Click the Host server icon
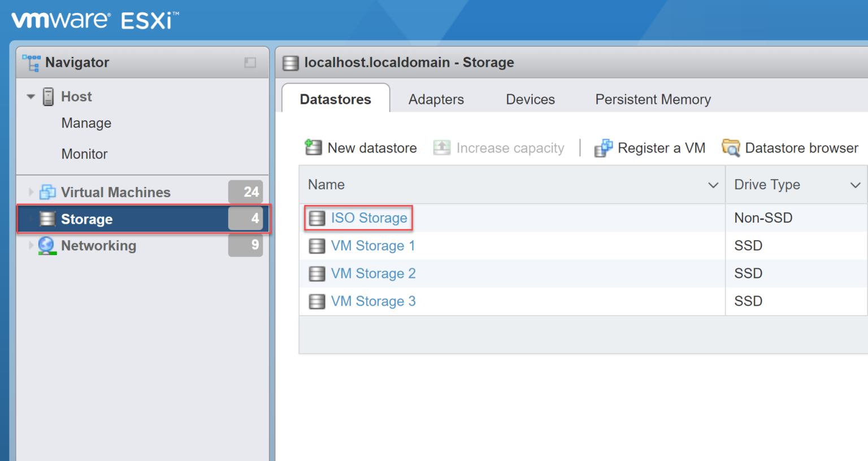868x461 pixels. tap(49, 97)
